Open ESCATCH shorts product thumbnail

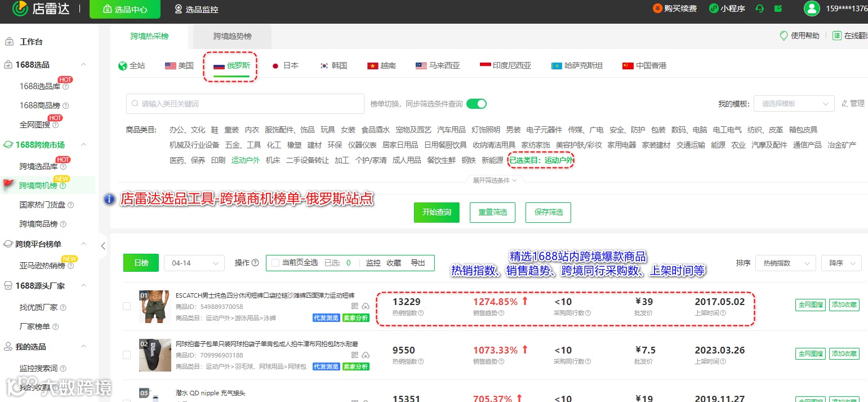click(x=155, y=307)
